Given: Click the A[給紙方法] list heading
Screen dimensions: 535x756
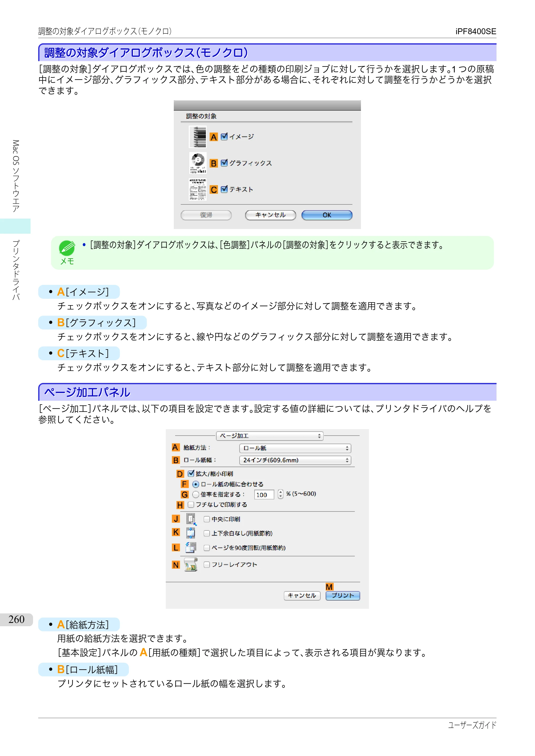Looking at the screenshot, I should coord(79,625).
